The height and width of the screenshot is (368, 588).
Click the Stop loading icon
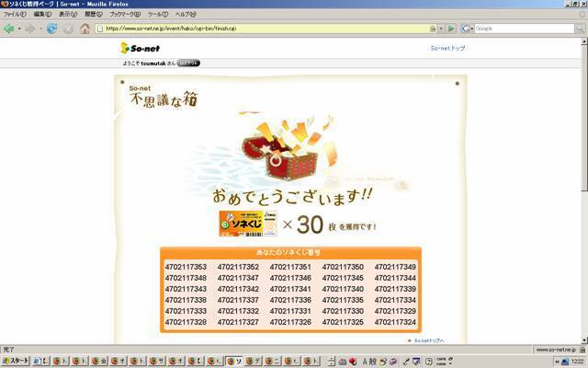tap(68, 29)
